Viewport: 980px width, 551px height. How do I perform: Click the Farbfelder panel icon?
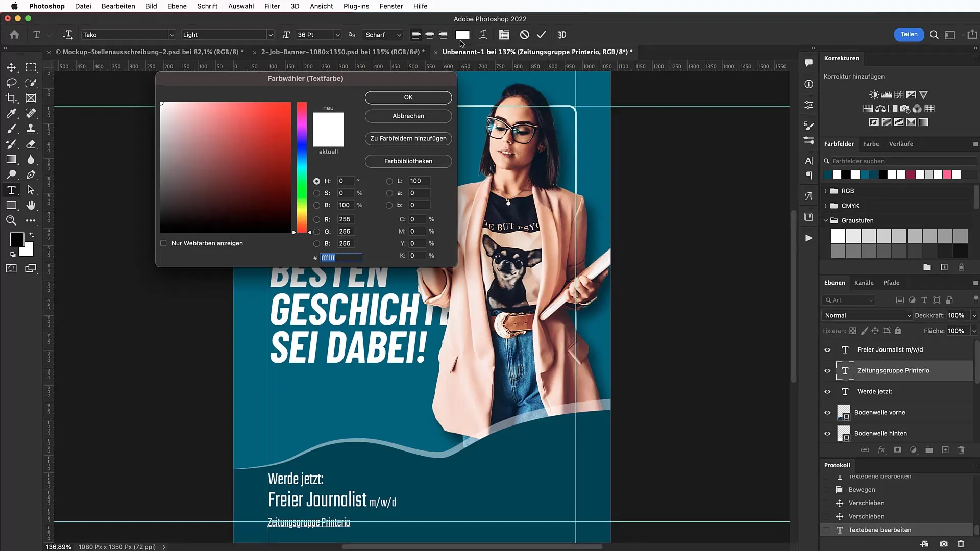click(839, 143)
